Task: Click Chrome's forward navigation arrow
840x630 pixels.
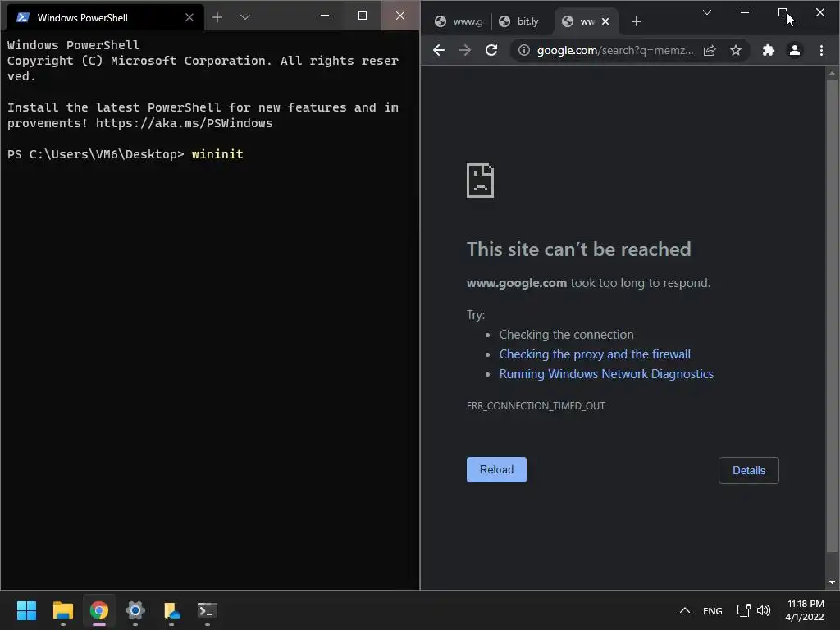Action: [465, 50]
